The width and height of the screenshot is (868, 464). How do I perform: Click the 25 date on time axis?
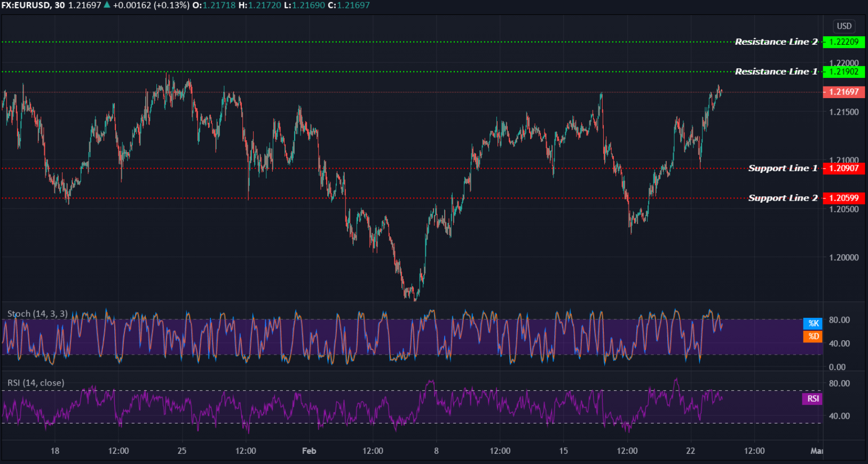coord(182,451)
